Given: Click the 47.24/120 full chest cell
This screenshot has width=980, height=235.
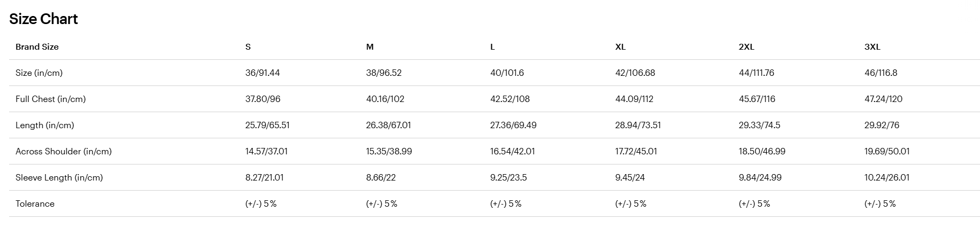Looking at the screenshot, I should coord(884,99).
